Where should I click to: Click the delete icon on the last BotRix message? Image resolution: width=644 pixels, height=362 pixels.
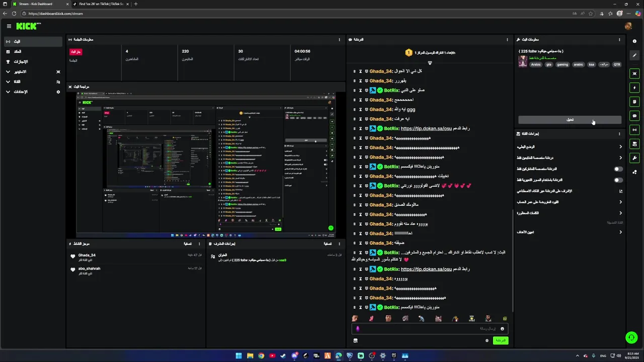tap(354, 307)
